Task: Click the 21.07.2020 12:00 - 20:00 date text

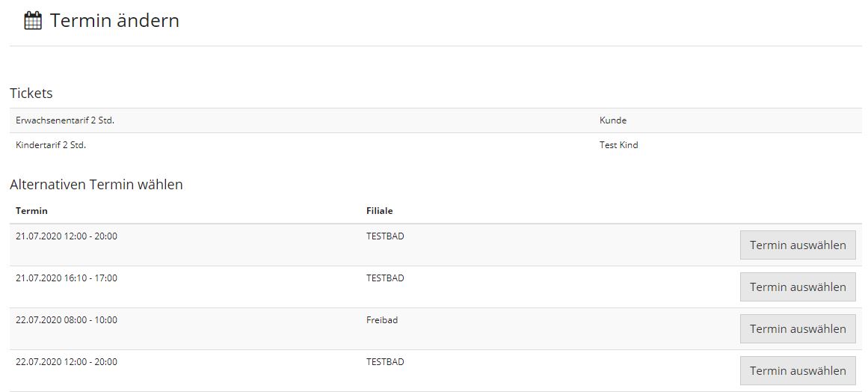Action: coord(67,236)
